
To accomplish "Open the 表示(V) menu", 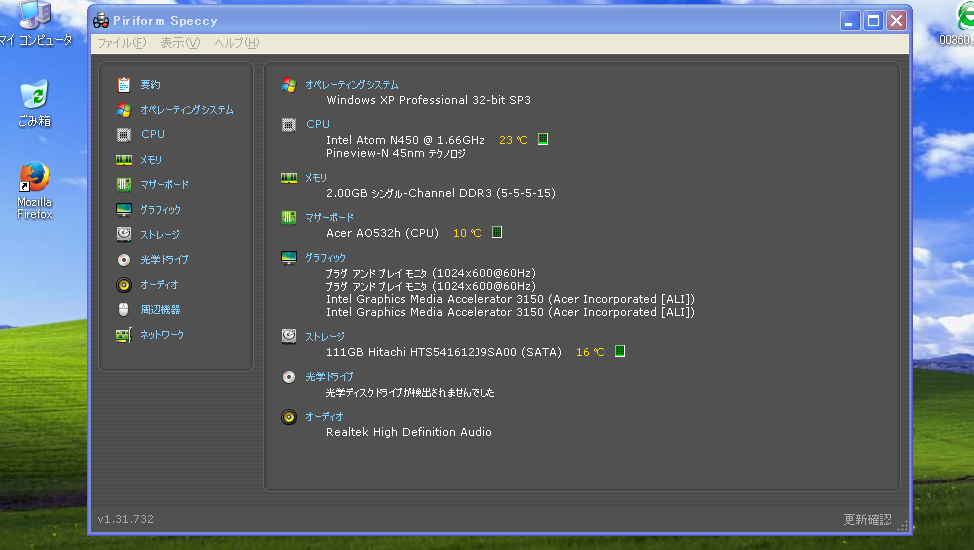I will click(x=180, y=43).
